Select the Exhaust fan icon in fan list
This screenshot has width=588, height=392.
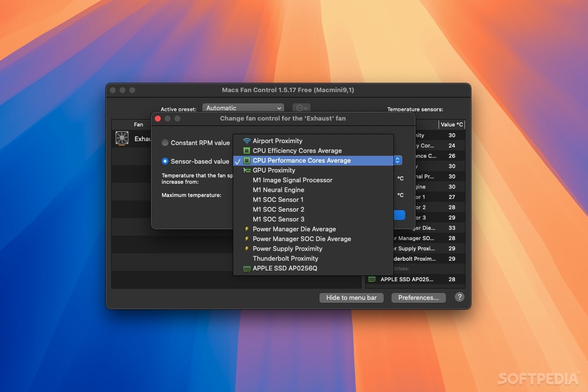122,139
